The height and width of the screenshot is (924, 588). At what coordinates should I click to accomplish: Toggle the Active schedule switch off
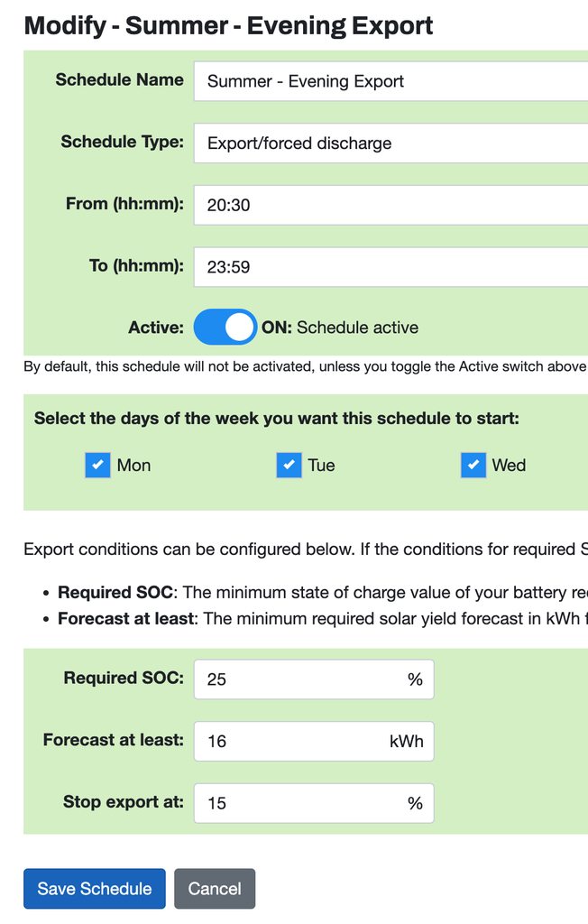click(x=225, y=328)
